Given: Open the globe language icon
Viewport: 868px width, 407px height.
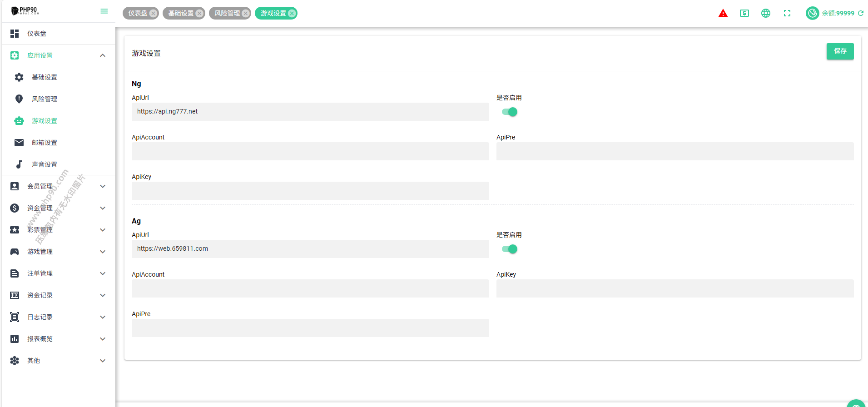Looking at the screenshot, I should (x=765, y=14).
